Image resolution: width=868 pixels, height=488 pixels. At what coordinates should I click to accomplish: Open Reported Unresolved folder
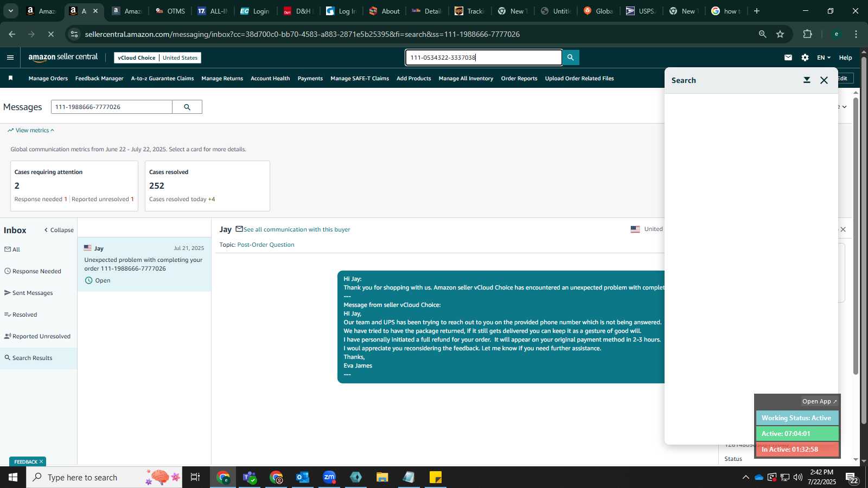37,336
